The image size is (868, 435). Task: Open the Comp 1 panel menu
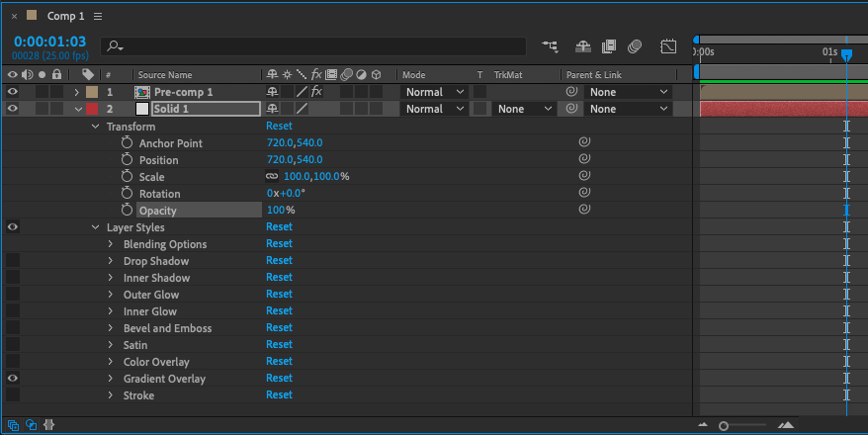coord(98,17)
